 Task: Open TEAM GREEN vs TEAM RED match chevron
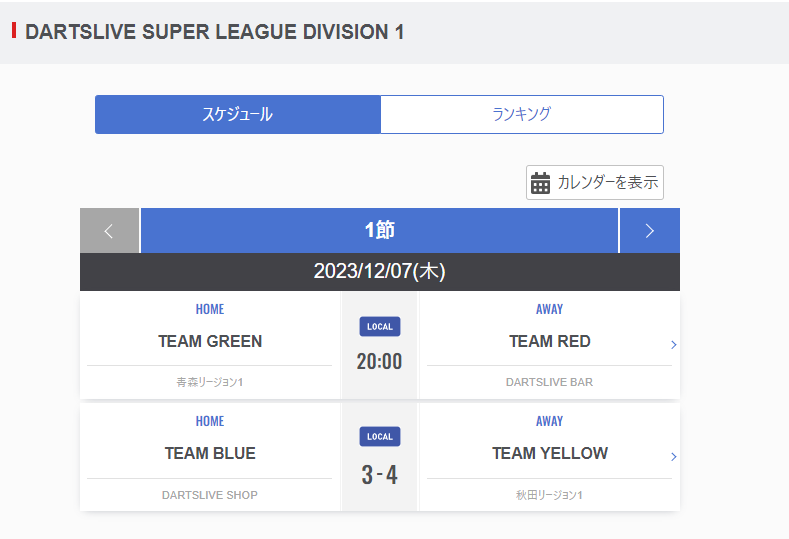(673, 345)
